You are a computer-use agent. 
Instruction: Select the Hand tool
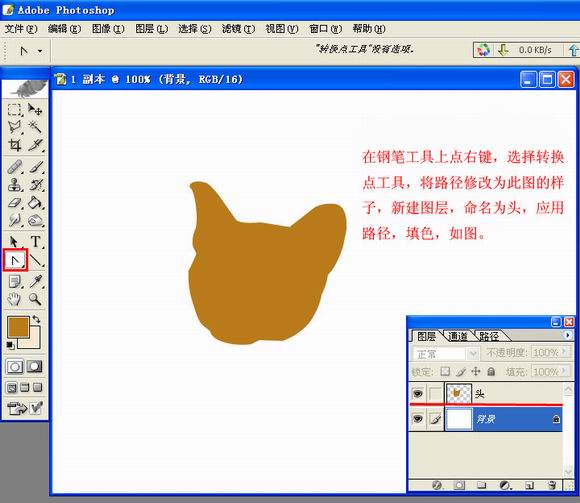14,299
